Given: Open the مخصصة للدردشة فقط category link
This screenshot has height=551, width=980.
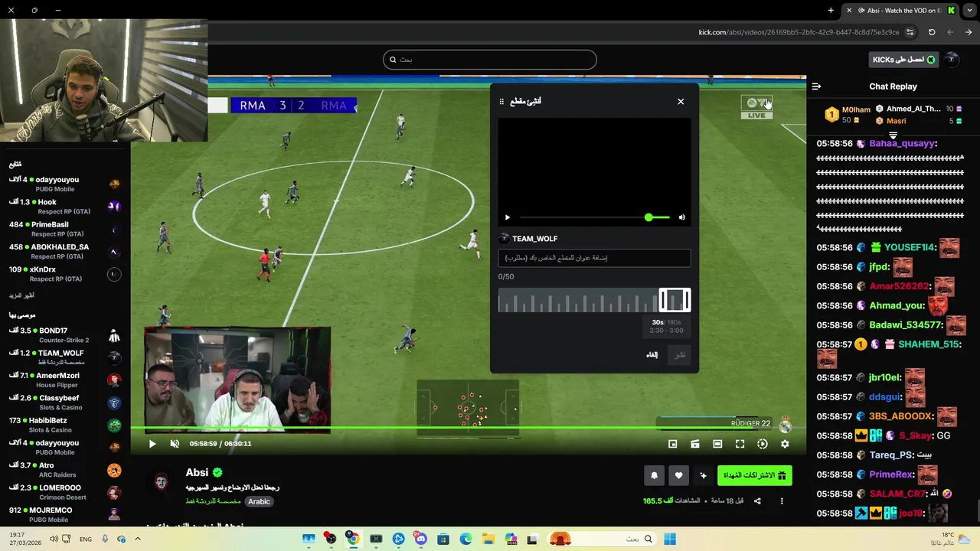Looking at the screenshot, I should click(213, 502).
